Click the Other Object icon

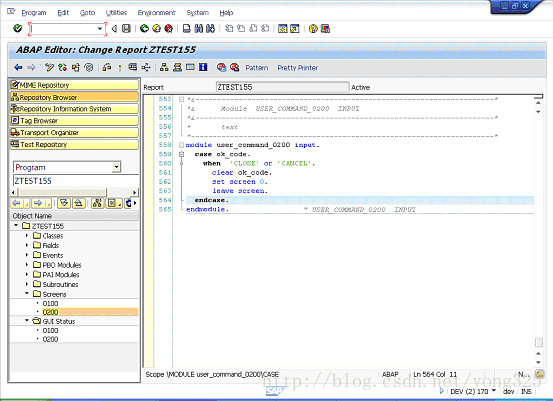75,67
